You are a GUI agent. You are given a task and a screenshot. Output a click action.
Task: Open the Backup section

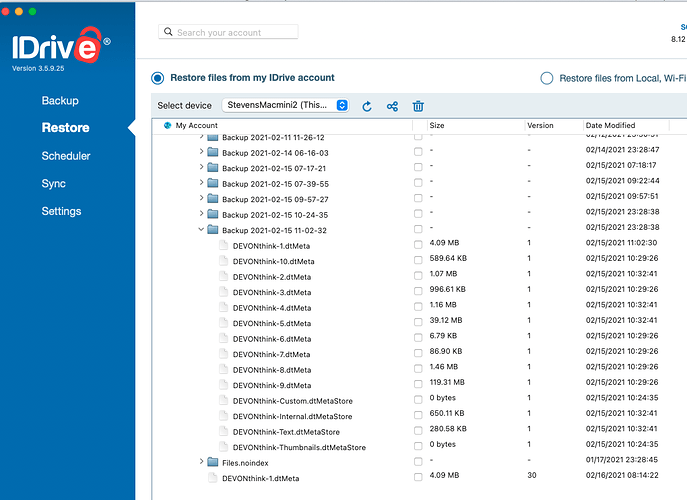[x=60, y=101]
